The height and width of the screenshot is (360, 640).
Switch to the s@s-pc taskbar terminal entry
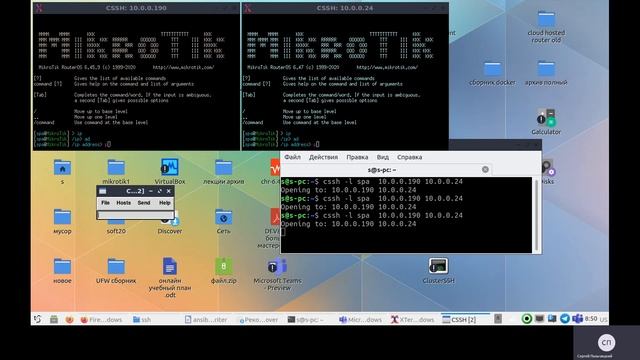point(305,320)
